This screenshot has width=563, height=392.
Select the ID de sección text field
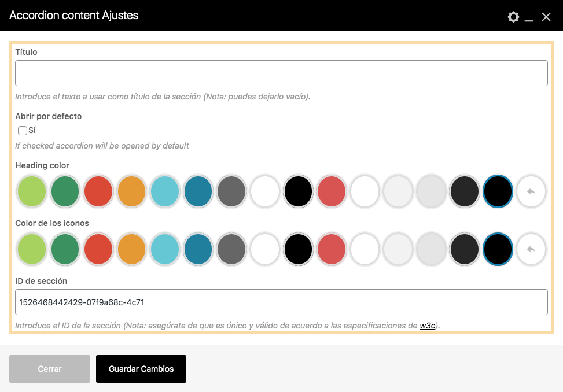point(281,302)
